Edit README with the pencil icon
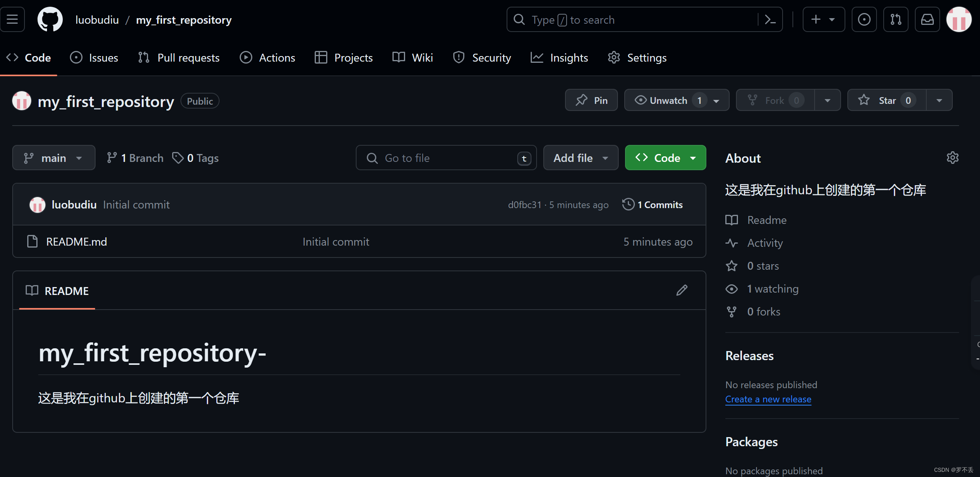Screen dimensions: 980x477 pos(682,290)
